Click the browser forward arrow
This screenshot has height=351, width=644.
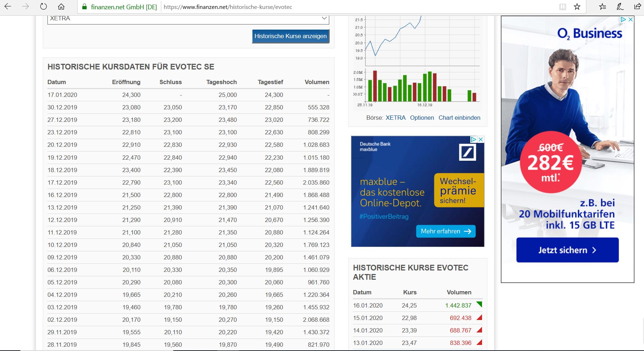[x=25, y=7]
